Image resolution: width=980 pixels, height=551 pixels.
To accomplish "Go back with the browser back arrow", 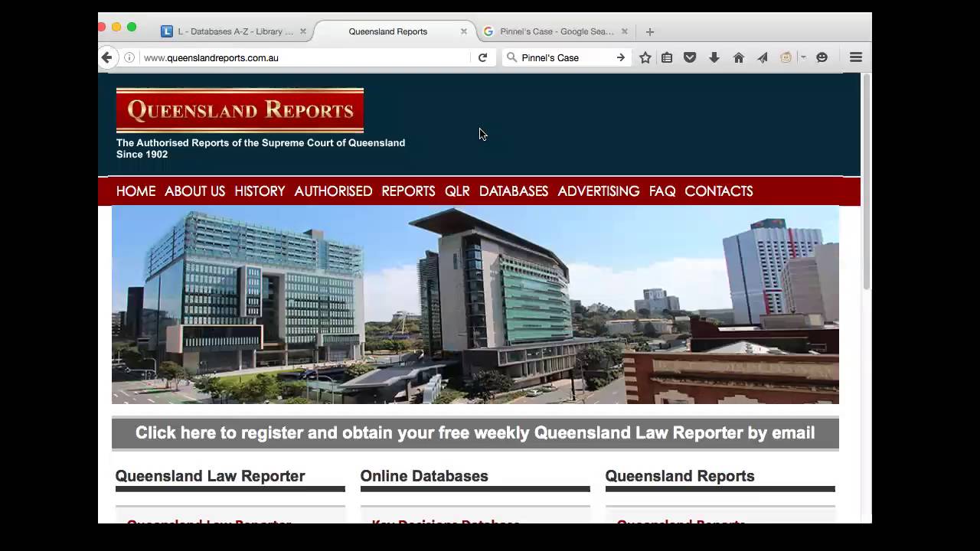I will click(107, 57).
